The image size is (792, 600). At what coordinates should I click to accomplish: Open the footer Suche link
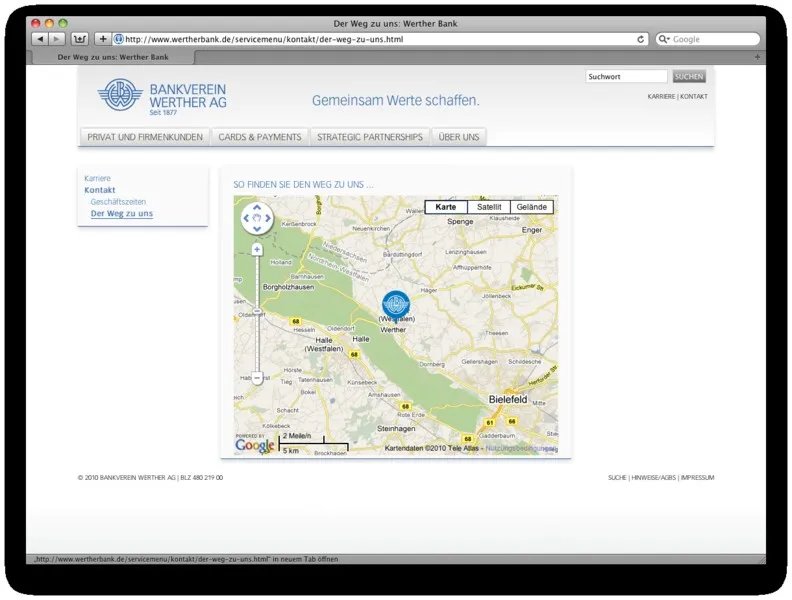[x=617, y=478]
